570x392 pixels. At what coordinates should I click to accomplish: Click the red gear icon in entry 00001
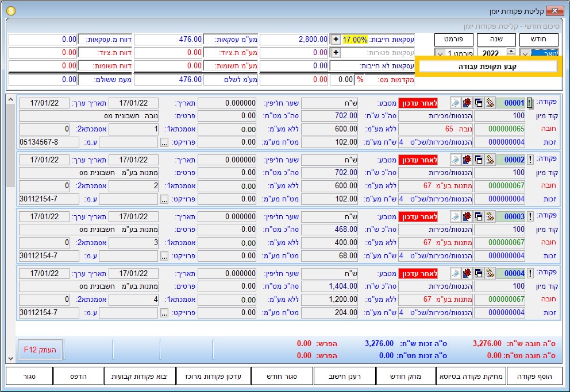tap(467, 103)
